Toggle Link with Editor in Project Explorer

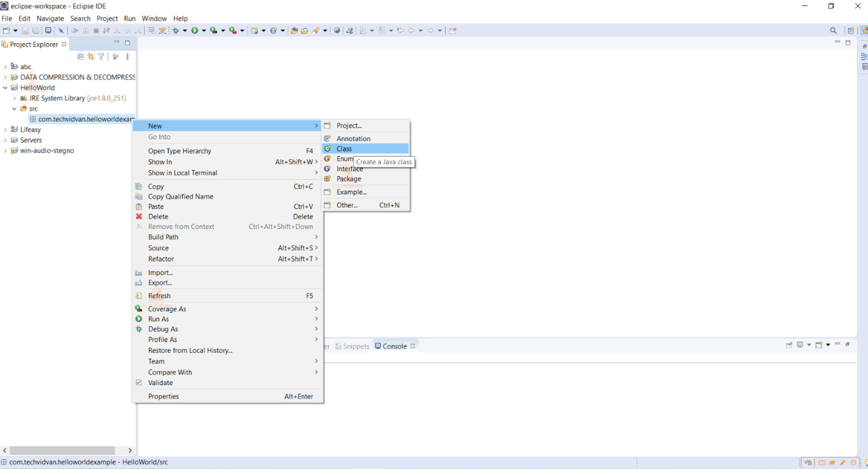tap(91, 56)
